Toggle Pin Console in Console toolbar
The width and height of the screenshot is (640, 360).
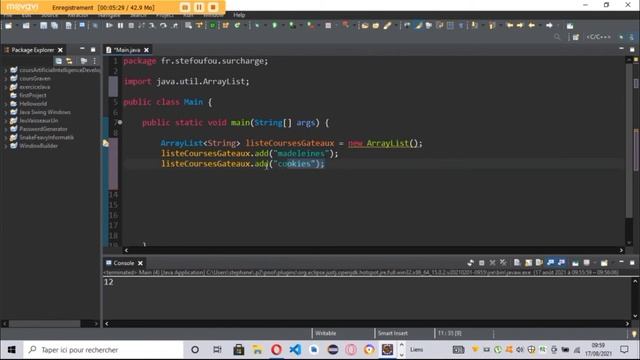575,263
